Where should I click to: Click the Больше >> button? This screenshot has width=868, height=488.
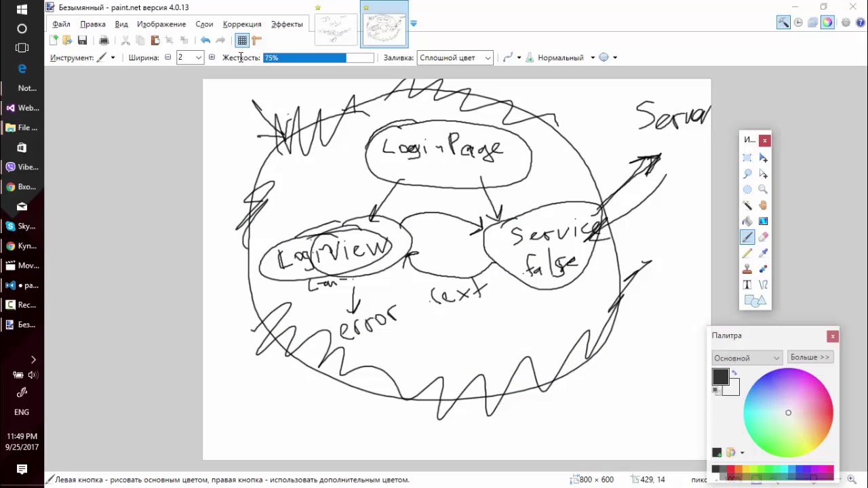(x=810, y=357)
